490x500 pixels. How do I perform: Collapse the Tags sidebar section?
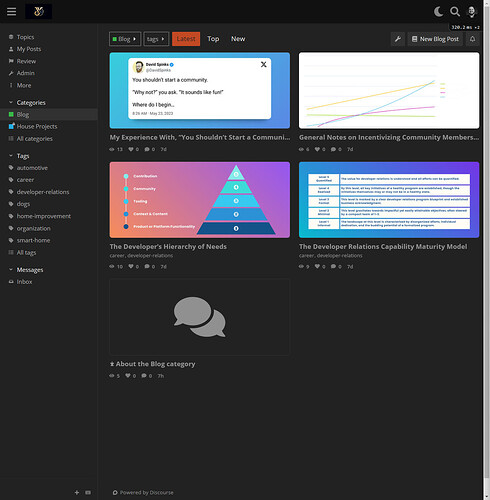click(x=19, y=156)
